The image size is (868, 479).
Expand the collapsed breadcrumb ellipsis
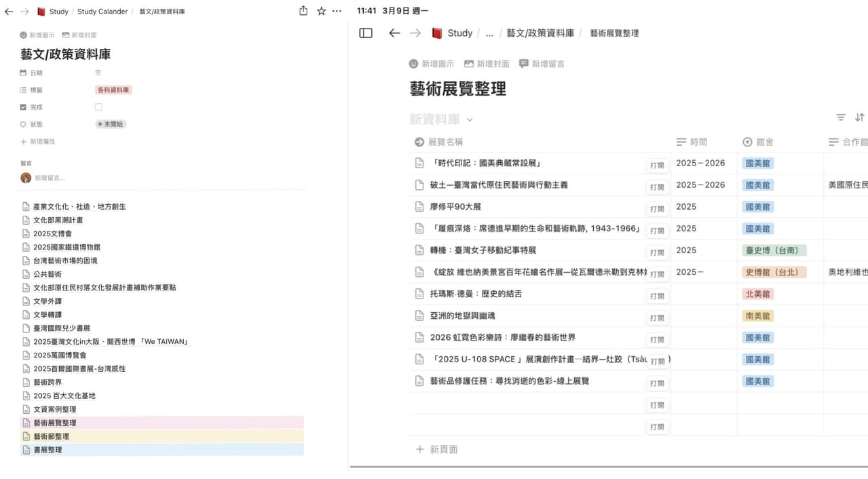[x=489, y=33]
